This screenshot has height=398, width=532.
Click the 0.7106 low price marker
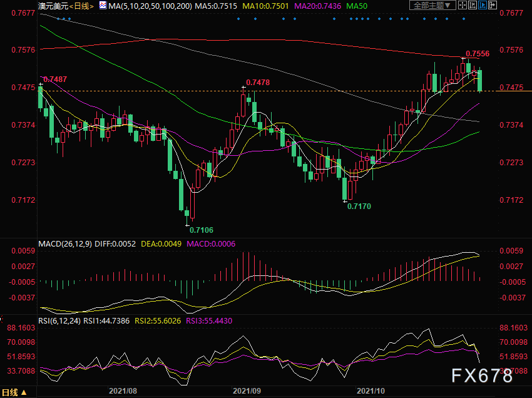pos(201,230)
